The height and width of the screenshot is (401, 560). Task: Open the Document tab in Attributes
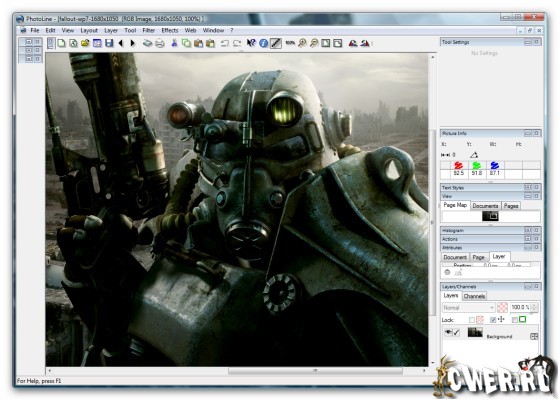tap(455, 257)
